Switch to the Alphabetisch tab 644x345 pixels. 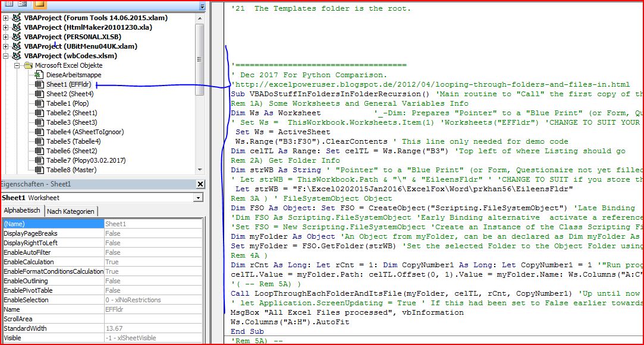22,210
